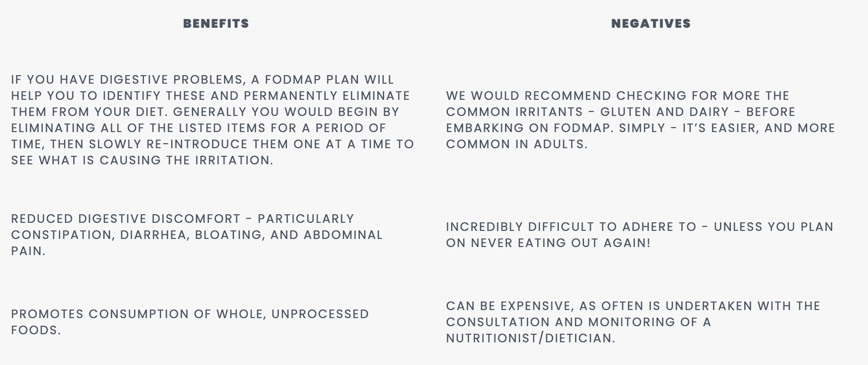Image resolution: width=868 pixels, height=365 pixels.
Task: Click the 'Incredibly difficult to adhere to' text
Action: (x=639, y=234)
